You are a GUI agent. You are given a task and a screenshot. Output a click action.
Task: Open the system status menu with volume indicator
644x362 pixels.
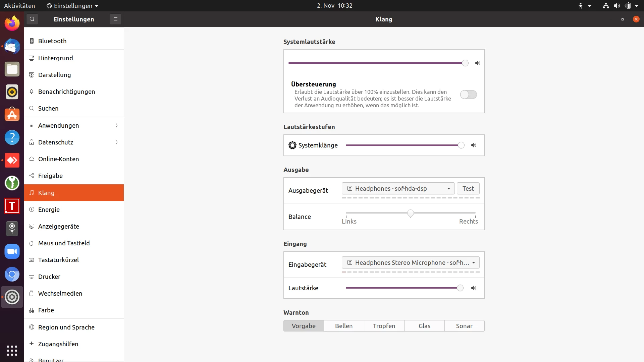coord(616,6)
